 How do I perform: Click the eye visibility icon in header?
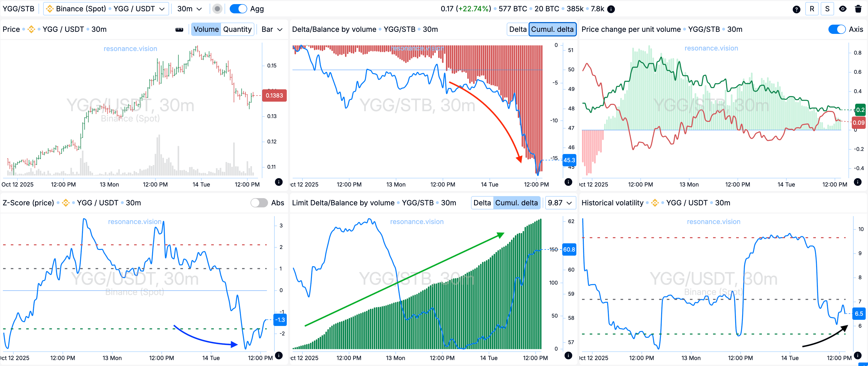tap(843, 9)
